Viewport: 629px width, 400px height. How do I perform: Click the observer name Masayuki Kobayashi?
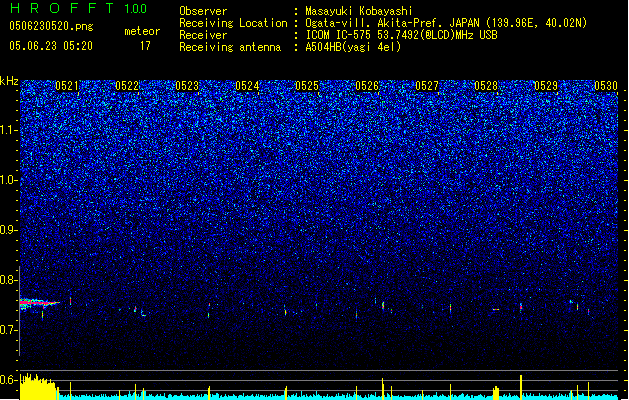pyautogui.click(x=359, y=11)
